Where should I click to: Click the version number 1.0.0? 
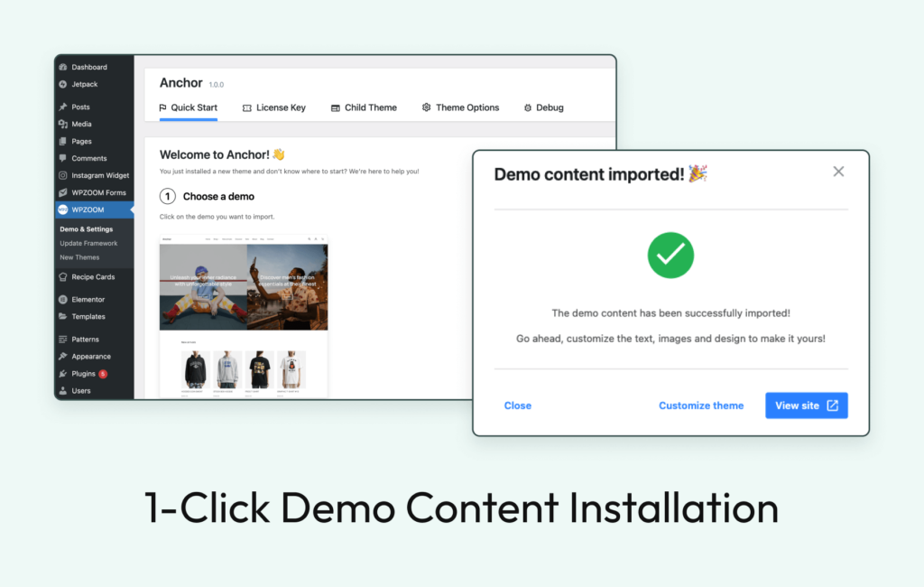pyautogui.click(x=217, y=84)
